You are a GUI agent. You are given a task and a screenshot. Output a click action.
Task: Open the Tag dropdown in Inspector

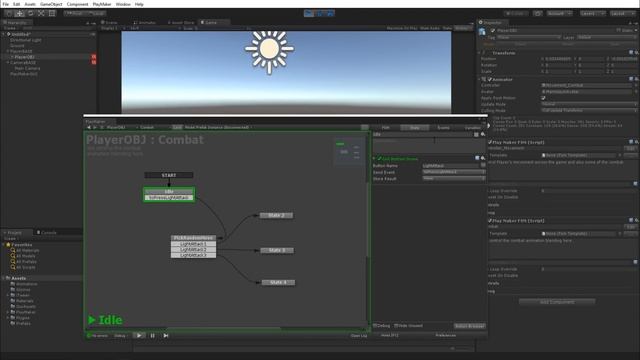point(529,37)
